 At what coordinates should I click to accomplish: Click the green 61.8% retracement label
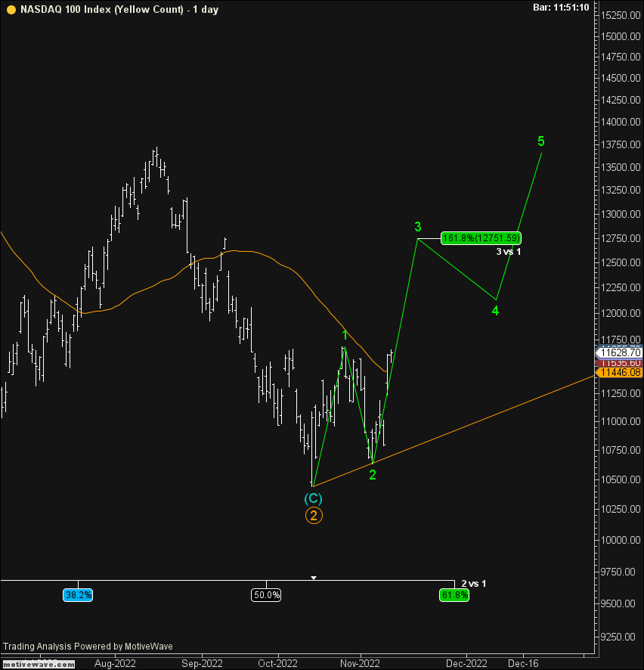pyautogui.click(x=454, y=595)
